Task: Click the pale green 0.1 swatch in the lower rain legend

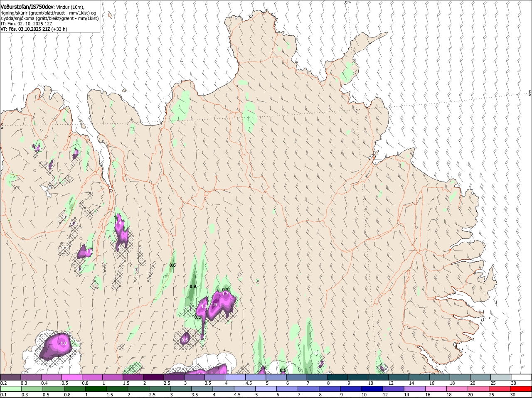Action: pos(11,389)
